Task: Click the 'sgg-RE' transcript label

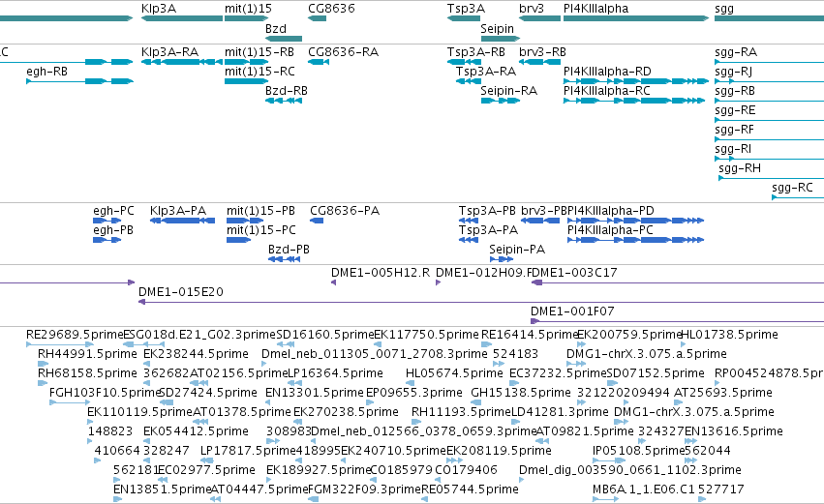Action: pyautogui.click(x=735, y=110)
